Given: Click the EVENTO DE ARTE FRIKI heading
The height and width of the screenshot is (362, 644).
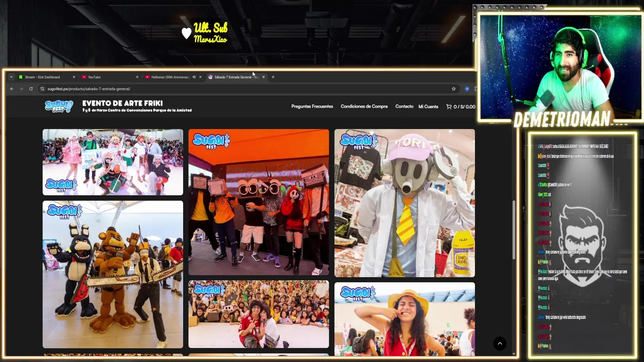Looking at the screenshot, I should pos(122,104).
